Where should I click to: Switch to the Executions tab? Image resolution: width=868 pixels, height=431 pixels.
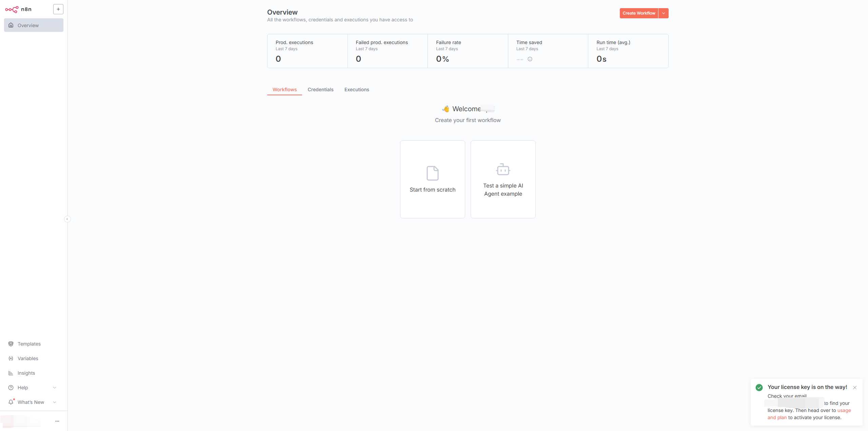click(x=357, y=90)
